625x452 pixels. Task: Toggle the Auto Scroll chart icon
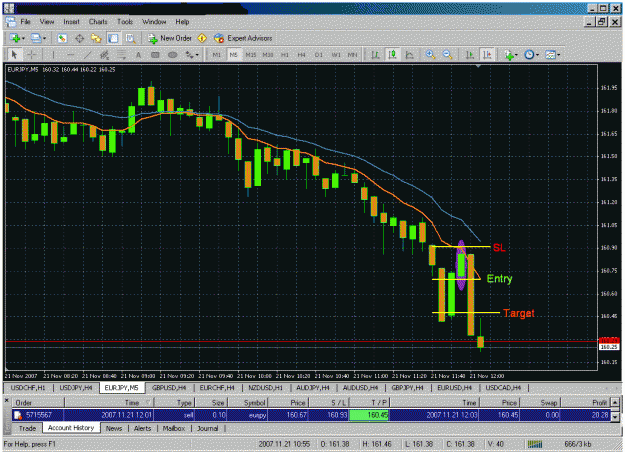470,55
